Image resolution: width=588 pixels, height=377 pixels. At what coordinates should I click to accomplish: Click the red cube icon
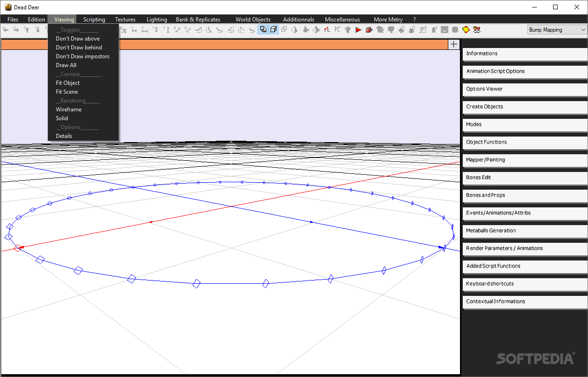[369, 30]
